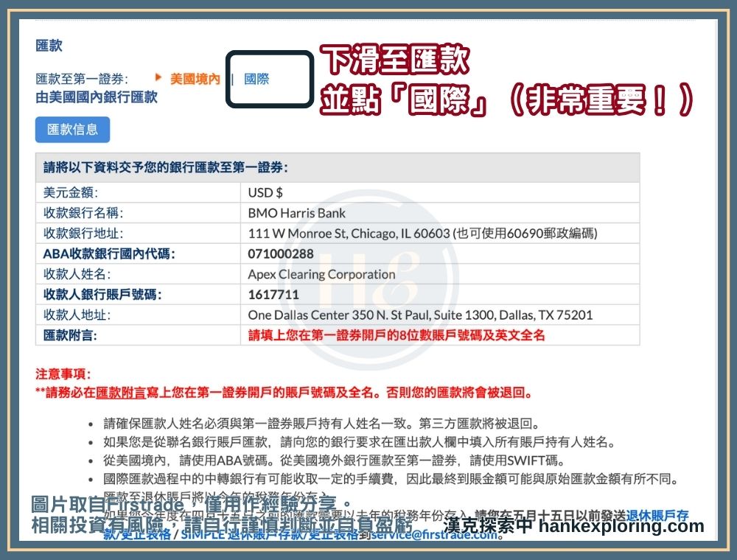Click the underlined 匯款附言 in the warning
The width and height of the screenshot is (737, 560).
[121, 392]
